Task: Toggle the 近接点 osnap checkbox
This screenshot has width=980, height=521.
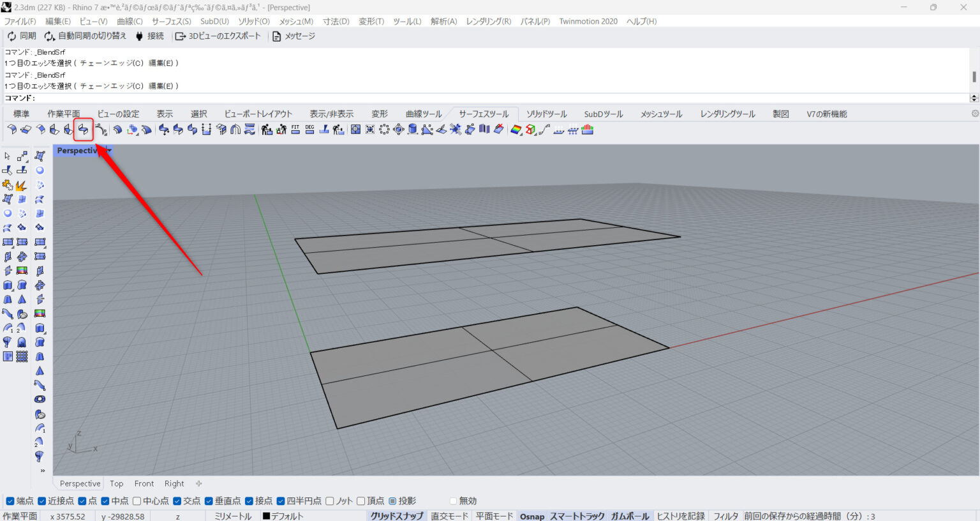Action: (41, 501)
